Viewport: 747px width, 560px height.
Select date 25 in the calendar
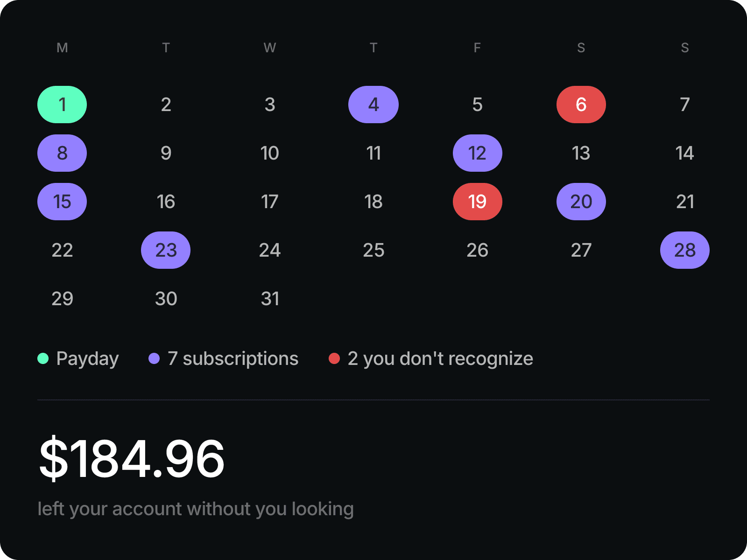tap(373, 250)
